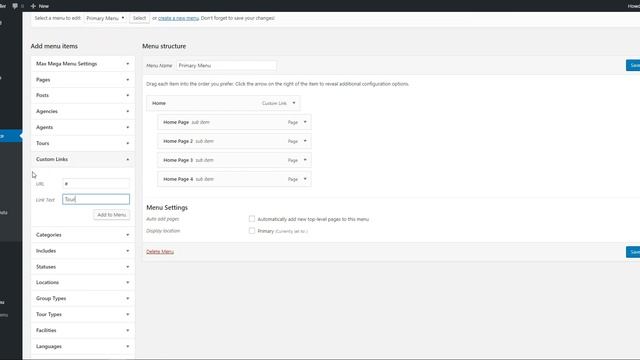The width and height of the screenshot is (640, 360).
Task: Click the bottom Save Menu button
Action: coord(633,252)
